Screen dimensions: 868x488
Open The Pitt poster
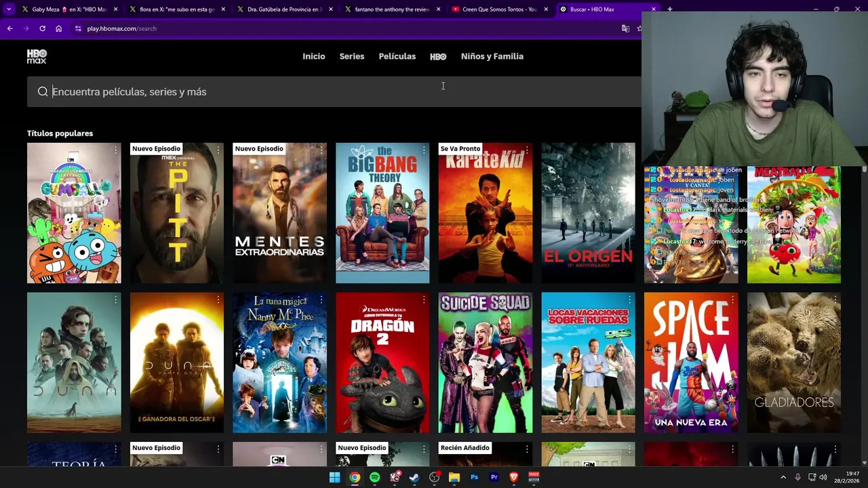[x=177, y=213]
